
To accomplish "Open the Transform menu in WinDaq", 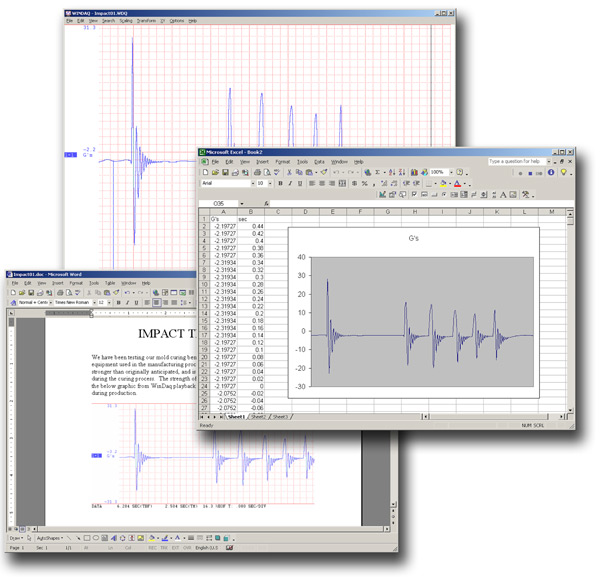I will 147,21.
